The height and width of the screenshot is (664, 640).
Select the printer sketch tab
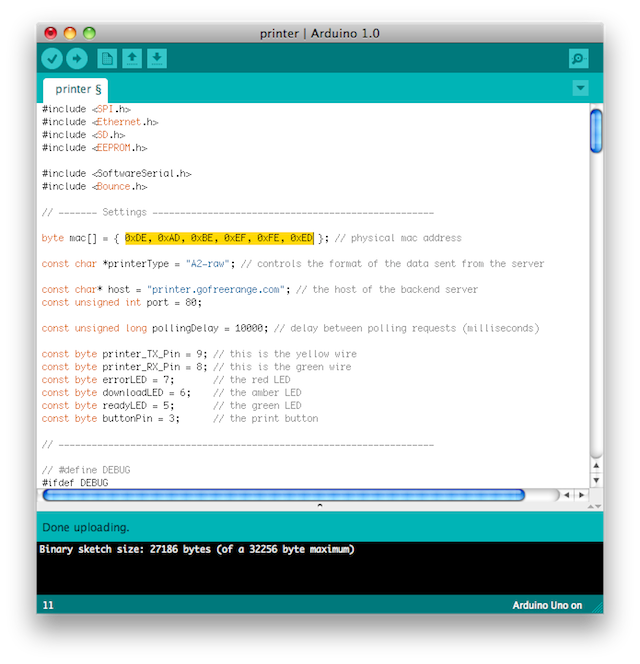[x=76, y=90]
